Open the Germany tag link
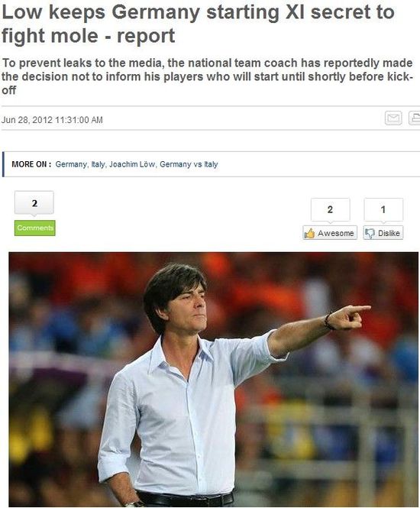The image size is (420, 508). point(71,164)
